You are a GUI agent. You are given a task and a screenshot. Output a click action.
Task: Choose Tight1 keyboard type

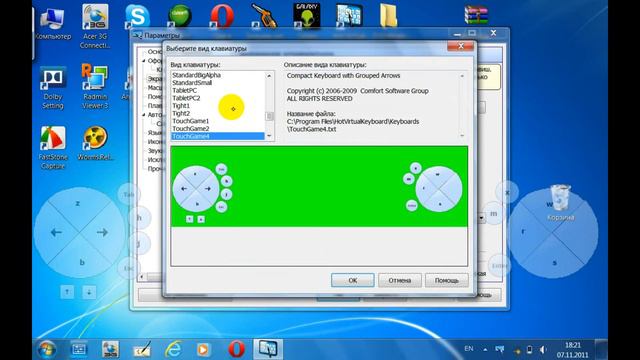coord(218,106)
